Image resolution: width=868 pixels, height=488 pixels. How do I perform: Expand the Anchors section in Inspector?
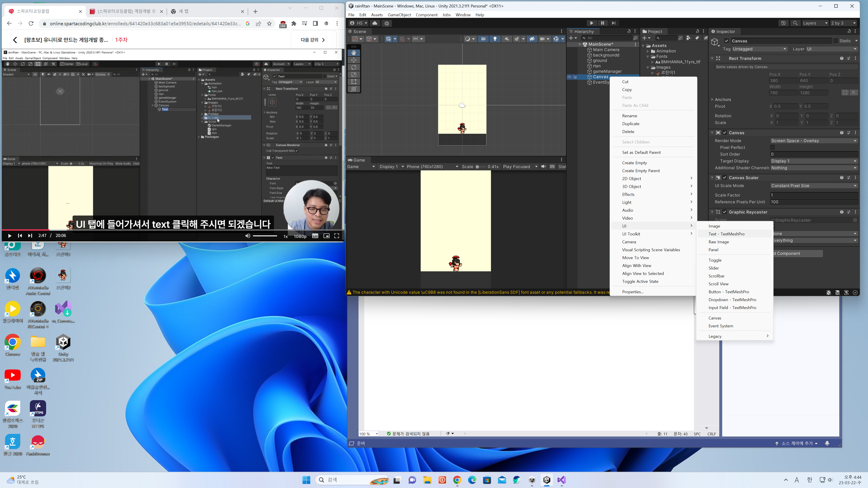coord(712,100)
